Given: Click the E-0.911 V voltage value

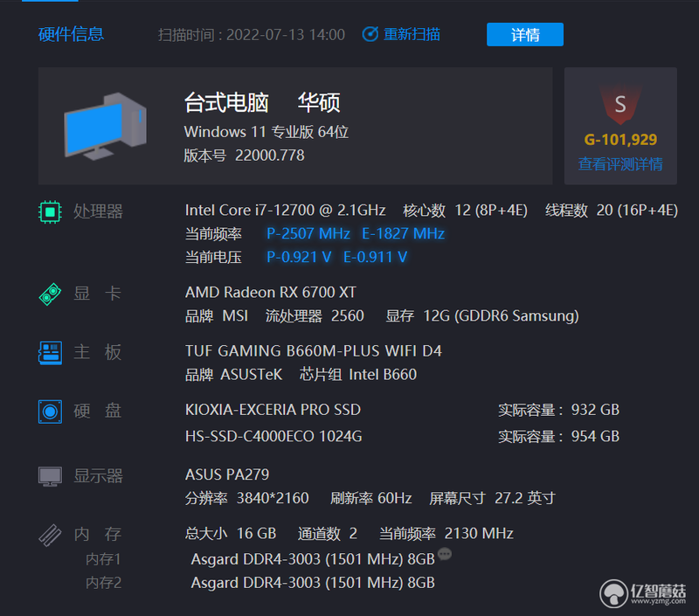Looking at the screenshot, I should [375, 257].
